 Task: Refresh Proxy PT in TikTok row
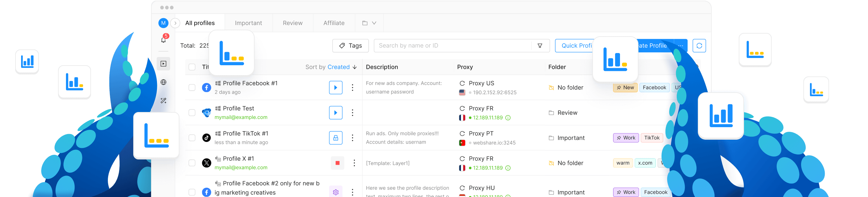(x=462, y=133)
